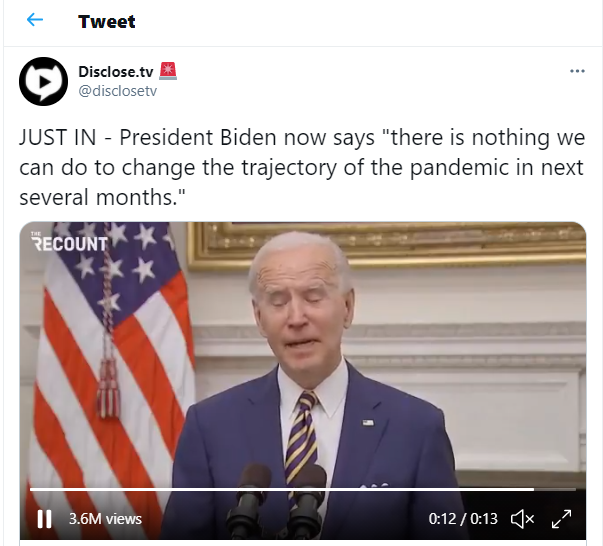Viewport: 603px width, 546px height.
Task: Jump to the unplayed end of the progress bar
Action: [555, 489]
